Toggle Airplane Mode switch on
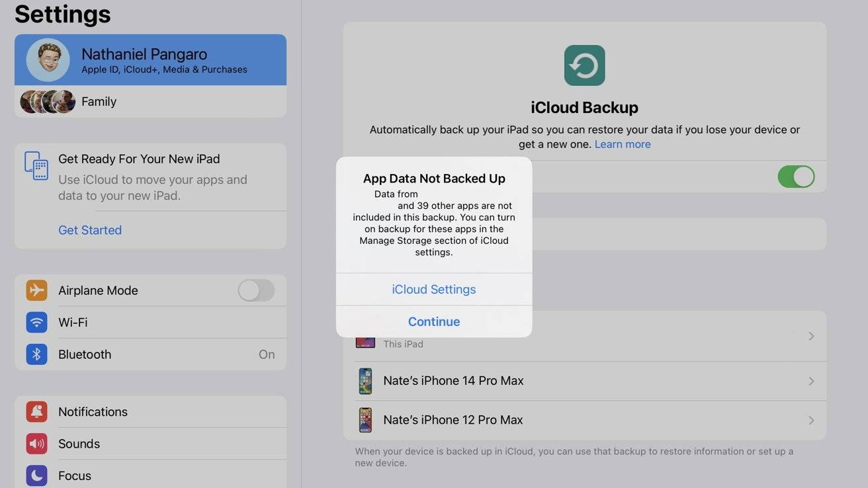 [x=256, y=290]
